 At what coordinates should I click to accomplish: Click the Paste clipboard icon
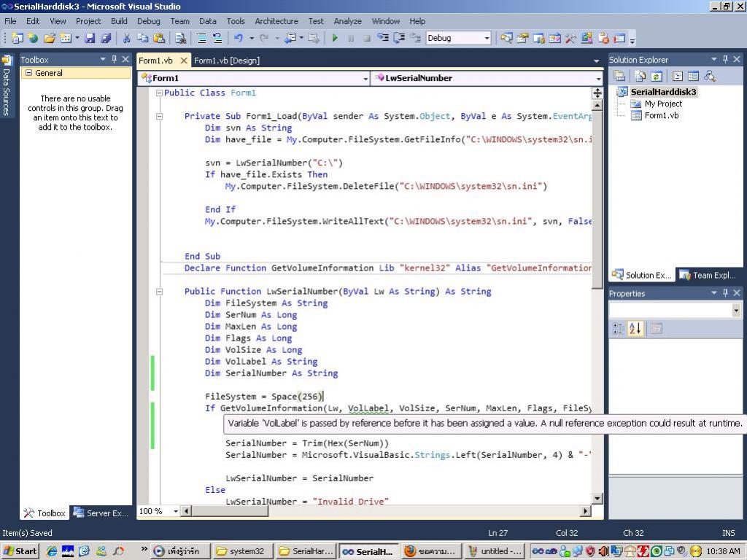(x=158, y=38)
